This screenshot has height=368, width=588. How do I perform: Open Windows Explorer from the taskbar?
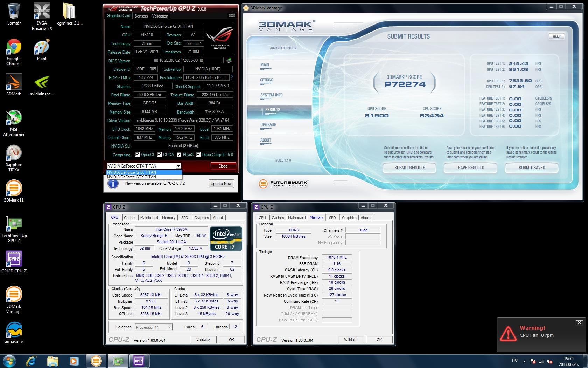(52, 361)
